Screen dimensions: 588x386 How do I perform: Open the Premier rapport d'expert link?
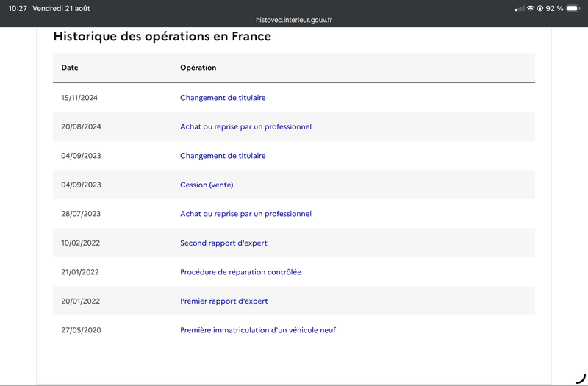click(224, 301)
